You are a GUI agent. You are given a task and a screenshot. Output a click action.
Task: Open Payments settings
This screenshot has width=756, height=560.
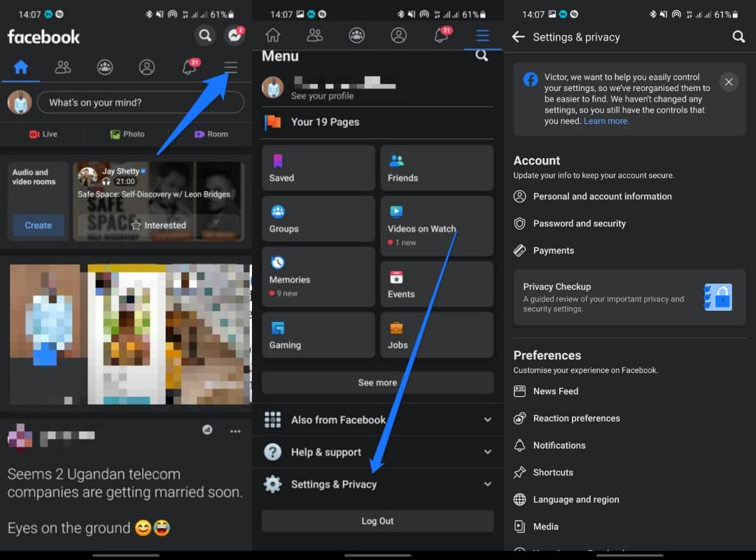629,251
